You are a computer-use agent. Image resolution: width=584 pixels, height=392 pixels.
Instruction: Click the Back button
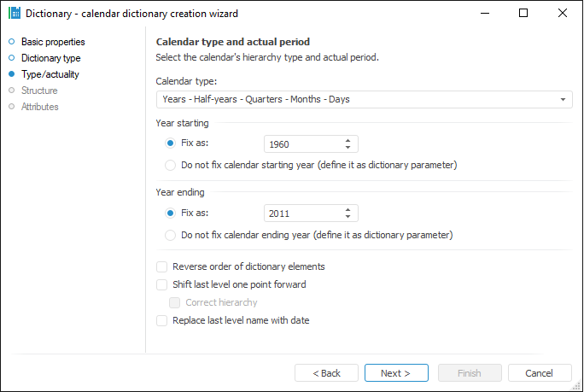pyautogui.click(x=326, y=373)
